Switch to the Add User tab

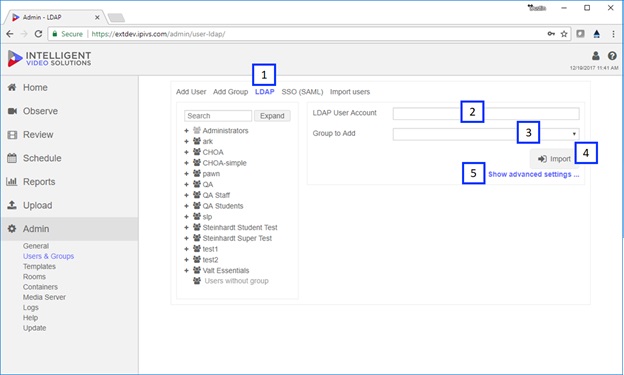191,92
